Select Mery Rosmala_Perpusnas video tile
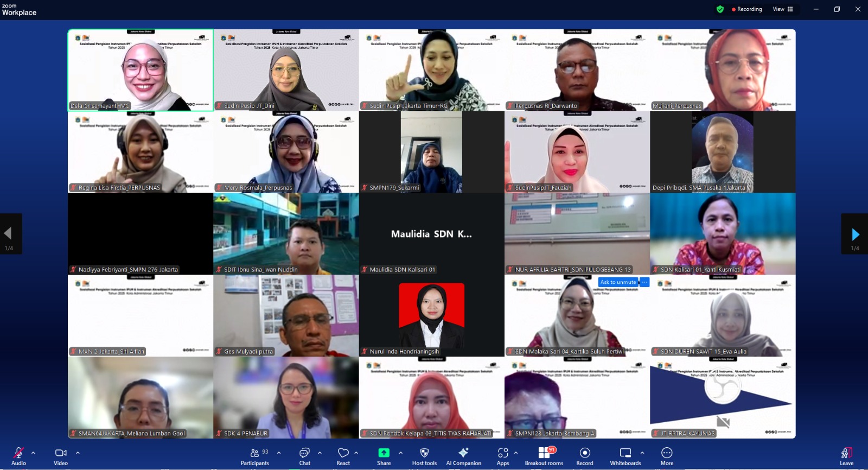 click(286, 152)
